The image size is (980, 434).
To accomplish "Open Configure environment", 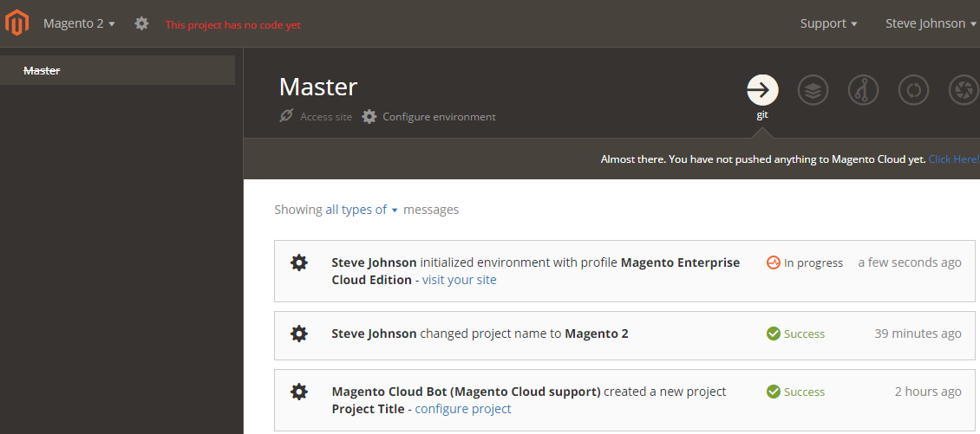I will pos(440,117).
